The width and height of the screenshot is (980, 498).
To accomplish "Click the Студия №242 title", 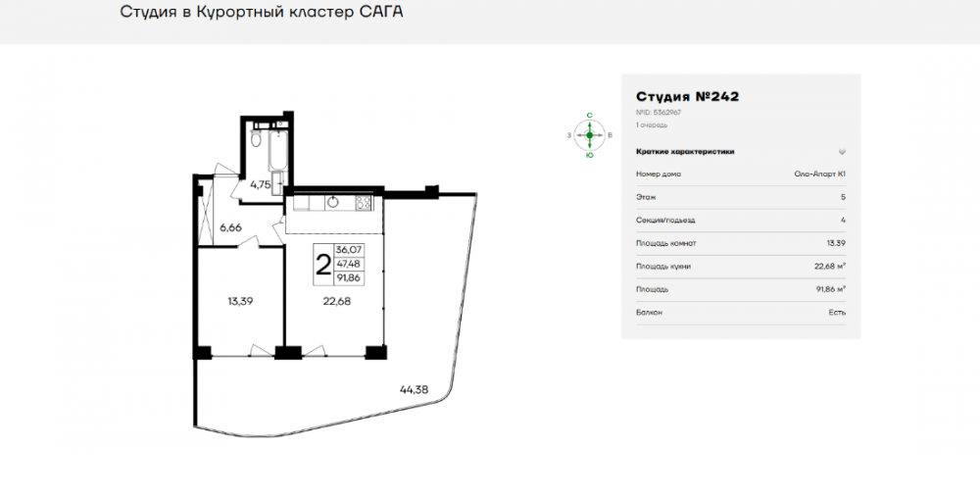I will [x=687, y=96].
